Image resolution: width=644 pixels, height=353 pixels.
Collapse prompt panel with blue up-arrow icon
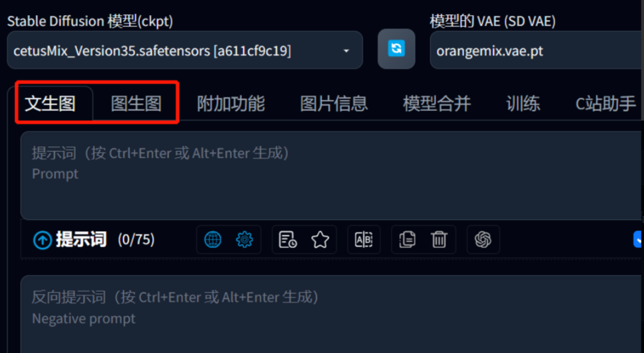[x=42, y=240]
